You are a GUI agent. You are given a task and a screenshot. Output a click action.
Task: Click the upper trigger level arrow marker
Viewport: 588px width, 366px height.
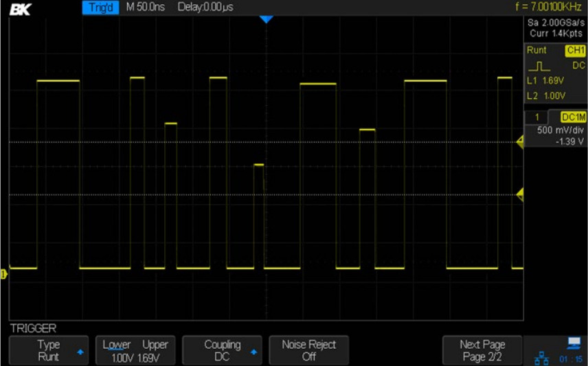point(520,142)
